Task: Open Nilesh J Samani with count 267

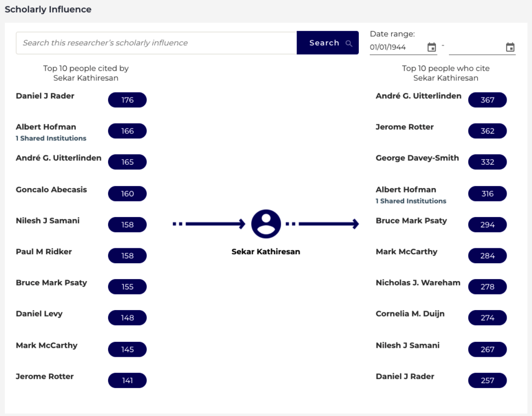Action: click(x=408, y=345)
